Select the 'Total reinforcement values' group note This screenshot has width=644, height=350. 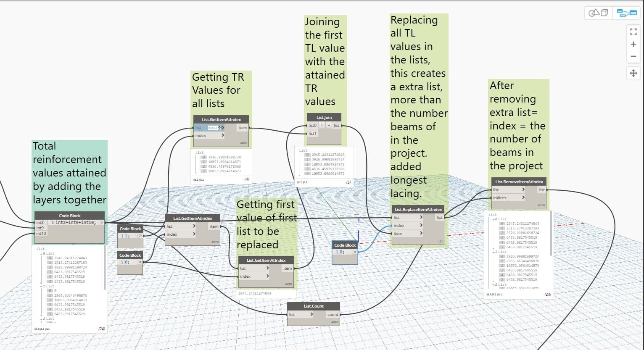[70, 173]
